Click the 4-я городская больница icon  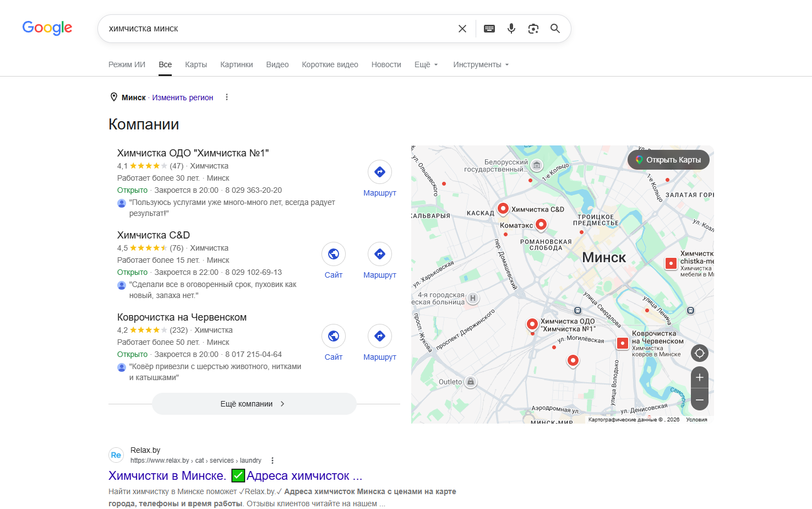(472, 298)
